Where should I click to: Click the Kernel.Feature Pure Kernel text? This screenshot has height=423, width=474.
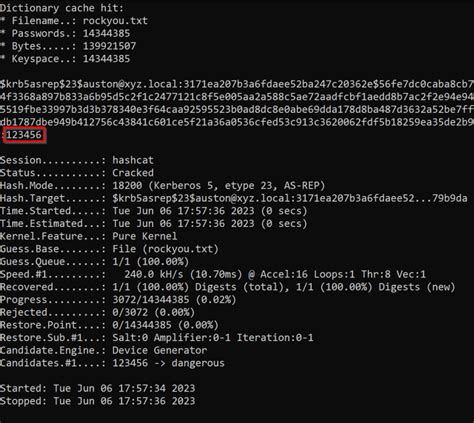(145, 236)
